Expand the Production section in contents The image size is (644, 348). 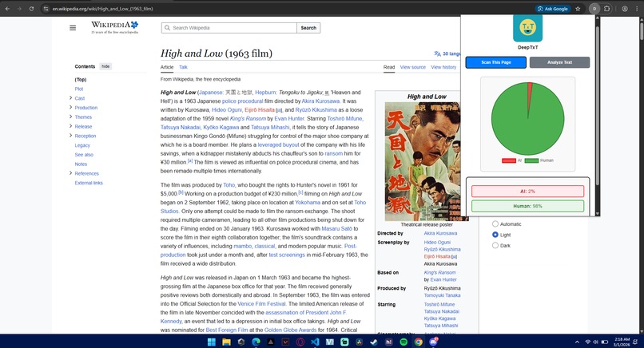tap(70, 108)
